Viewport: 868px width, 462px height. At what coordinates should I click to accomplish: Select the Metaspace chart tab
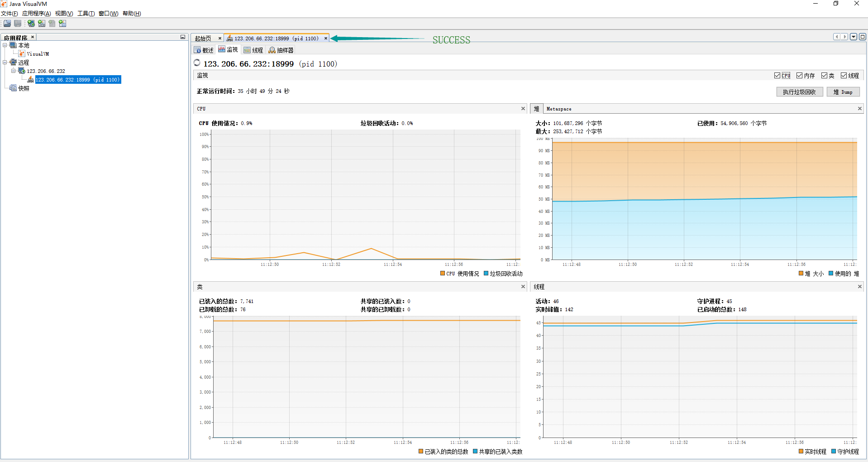(559, 109)
